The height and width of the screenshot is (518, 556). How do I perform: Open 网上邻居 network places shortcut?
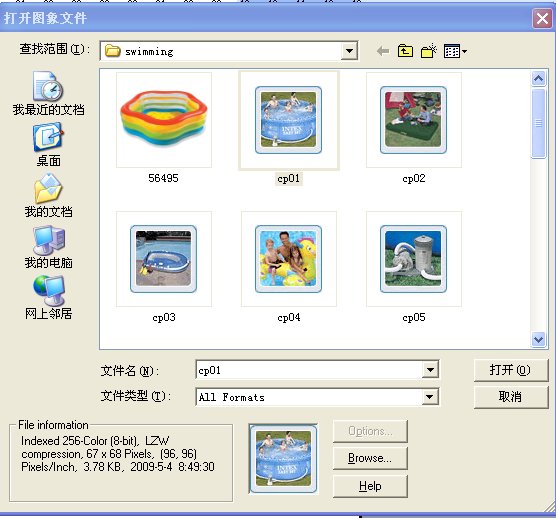[x=48, y=298]
